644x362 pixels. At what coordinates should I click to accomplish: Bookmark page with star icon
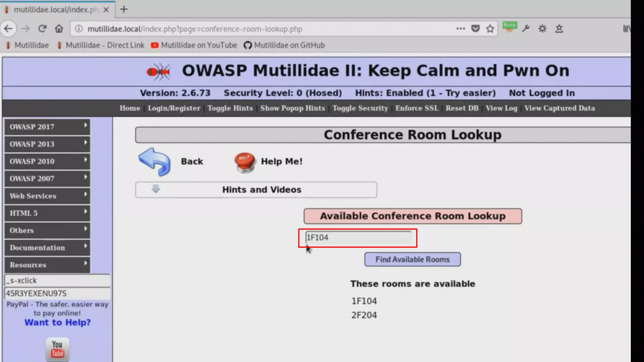click(x=490, y=29)
